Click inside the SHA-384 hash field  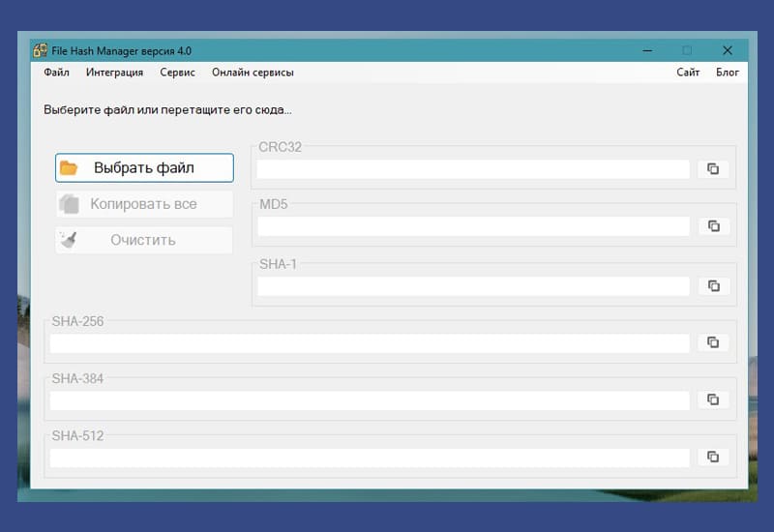[x=370, y=400]
